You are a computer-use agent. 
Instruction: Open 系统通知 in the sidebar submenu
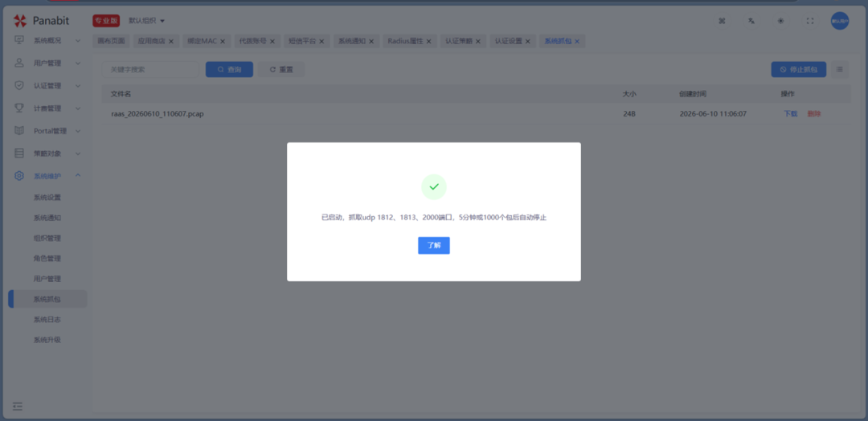(47, 218)
